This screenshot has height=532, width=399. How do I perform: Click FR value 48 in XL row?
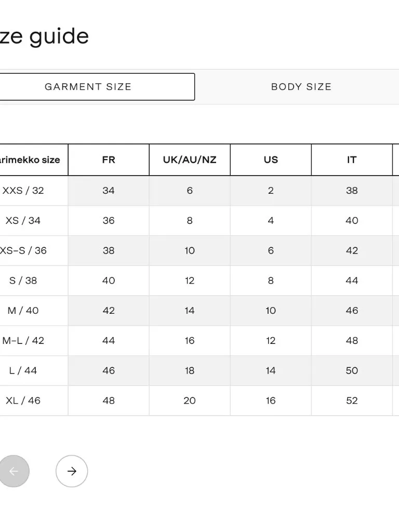[x=109, y=401]
